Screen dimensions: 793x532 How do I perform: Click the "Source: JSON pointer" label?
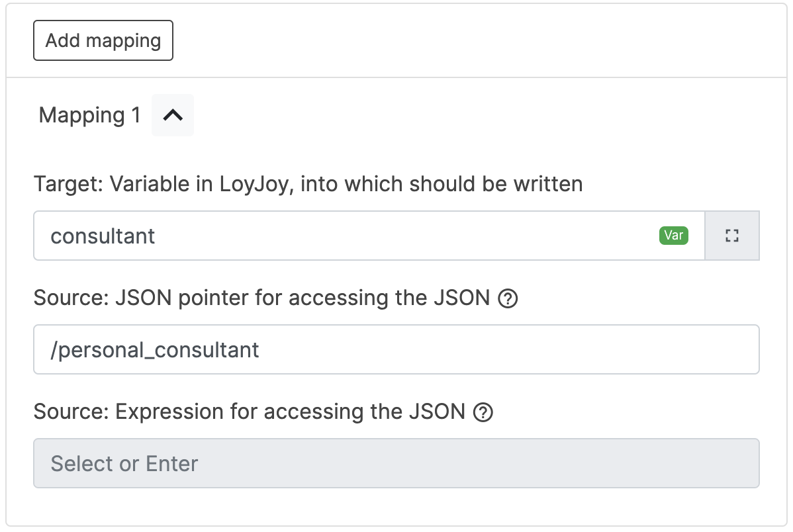261,298
